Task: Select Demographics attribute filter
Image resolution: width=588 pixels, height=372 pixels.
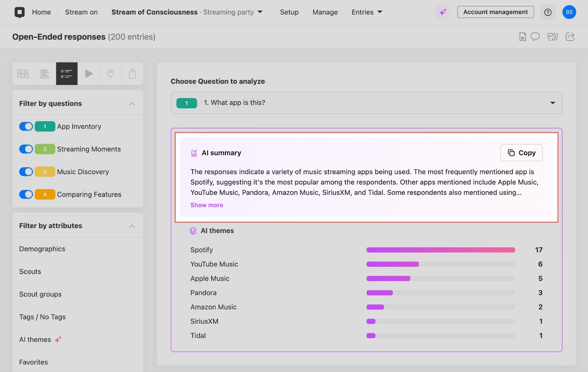Action: [x=42, y=249]
